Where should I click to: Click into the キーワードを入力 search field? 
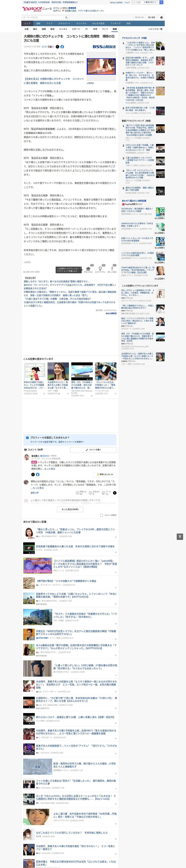(x=44, y=18)
